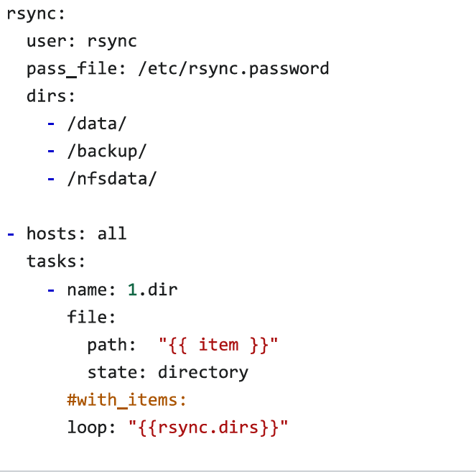Click the "directory" state value
Screen dimensions: 476x472
202,372
